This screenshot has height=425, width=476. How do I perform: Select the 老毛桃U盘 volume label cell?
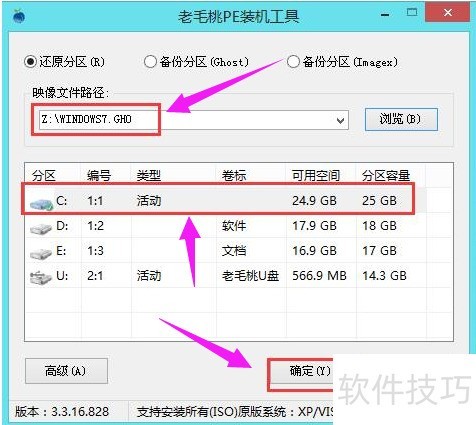(x=250, y=276)
